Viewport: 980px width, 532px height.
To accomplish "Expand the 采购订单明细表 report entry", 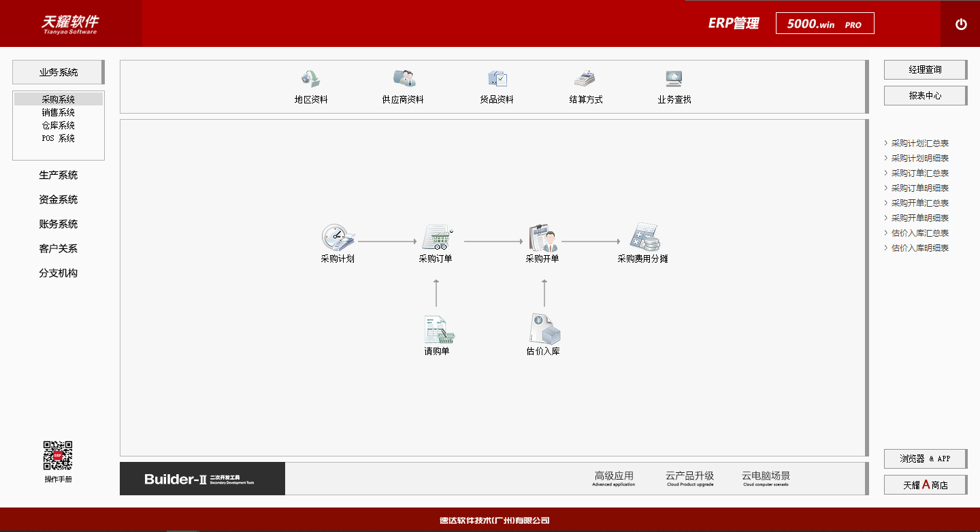I will point(919,188).
